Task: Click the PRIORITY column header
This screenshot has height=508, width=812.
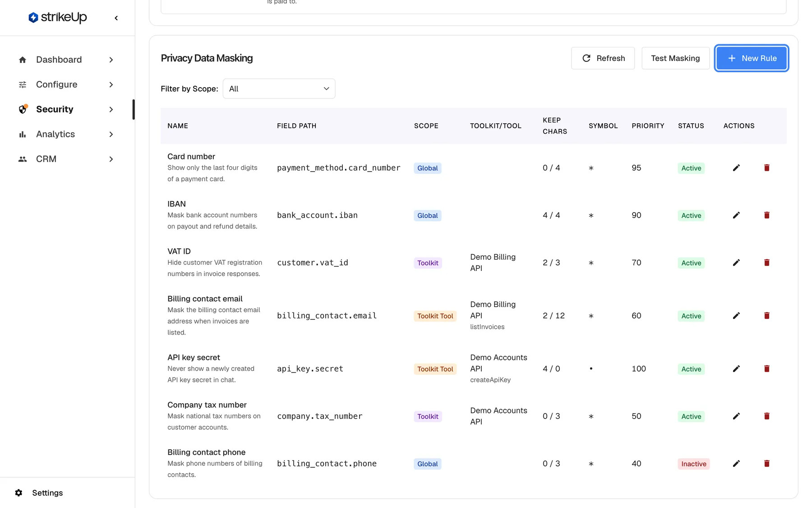Action: (648, 126)
